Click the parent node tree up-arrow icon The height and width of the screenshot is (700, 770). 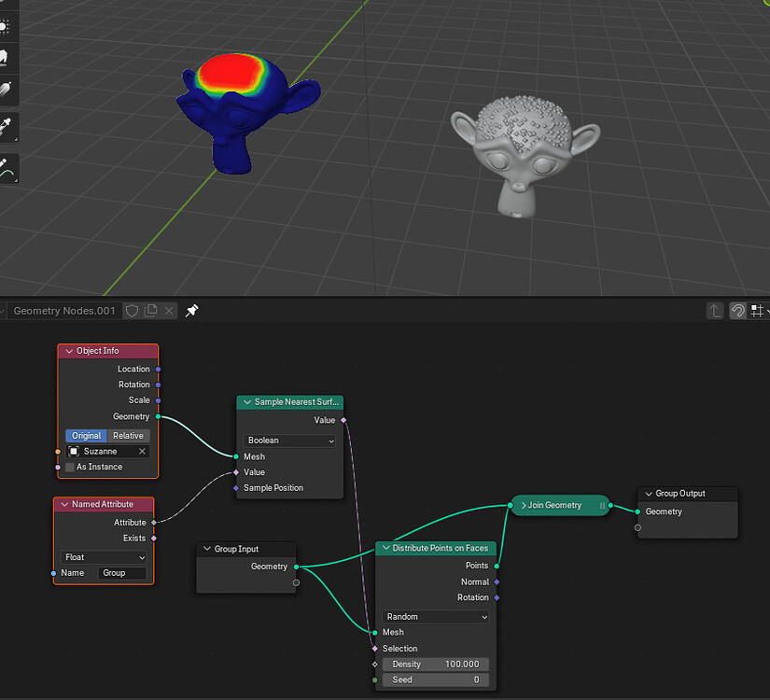[715, 311]
